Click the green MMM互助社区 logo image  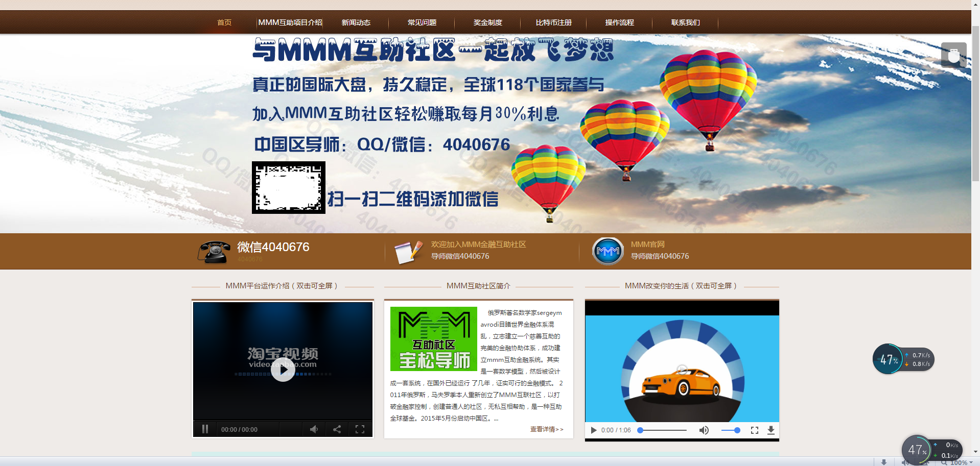(x=433, y=339)
